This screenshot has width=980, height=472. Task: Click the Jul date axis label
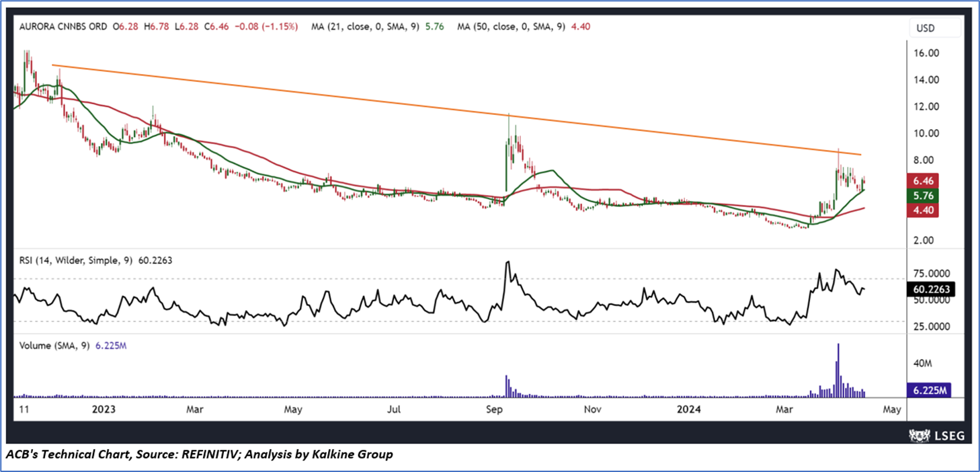(395, 409)
